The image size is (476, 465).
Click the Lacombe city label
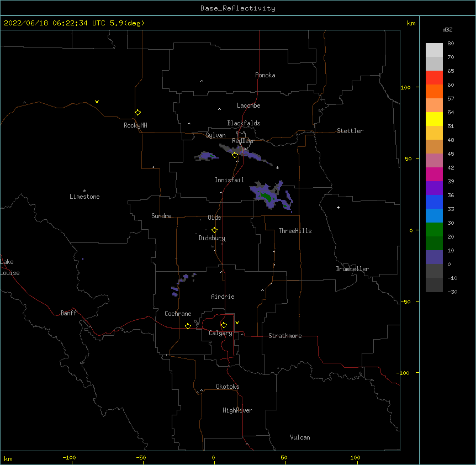tap(248, 105)
